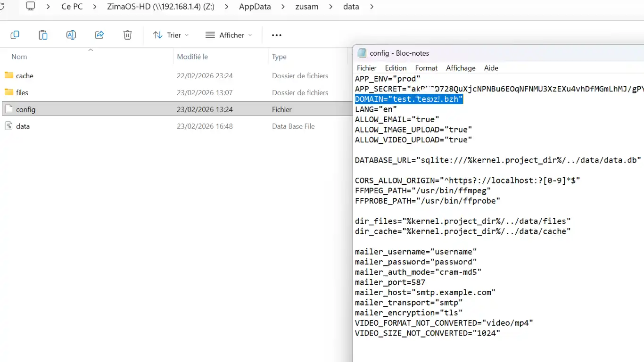The image size is (644, 362).
Task: Sort by the Modifié le column header
Action: 192,57
